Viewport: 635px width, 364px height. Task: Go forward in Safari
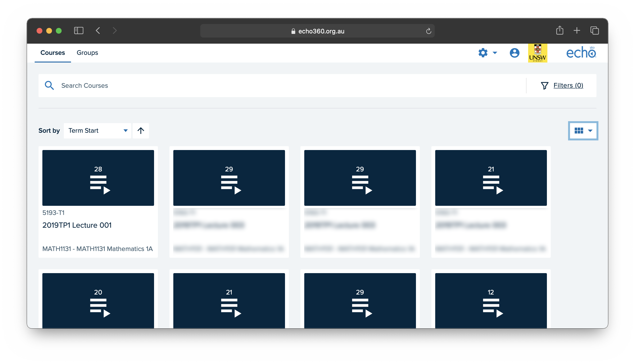coord(115,31)
